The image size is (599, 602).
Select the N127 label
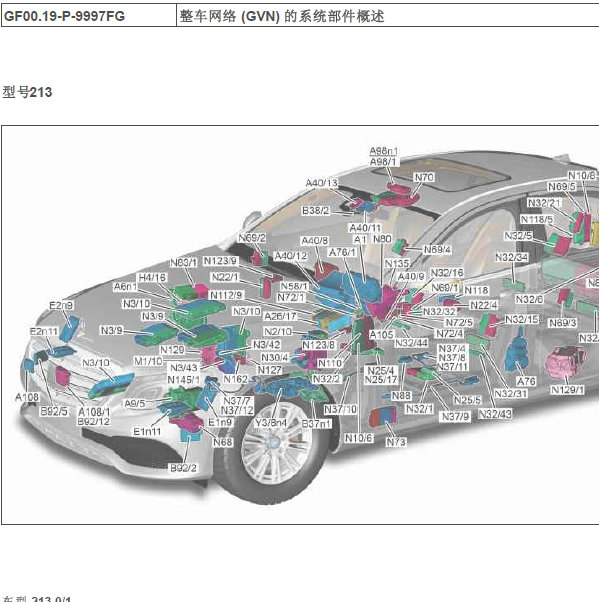point(270,370)
